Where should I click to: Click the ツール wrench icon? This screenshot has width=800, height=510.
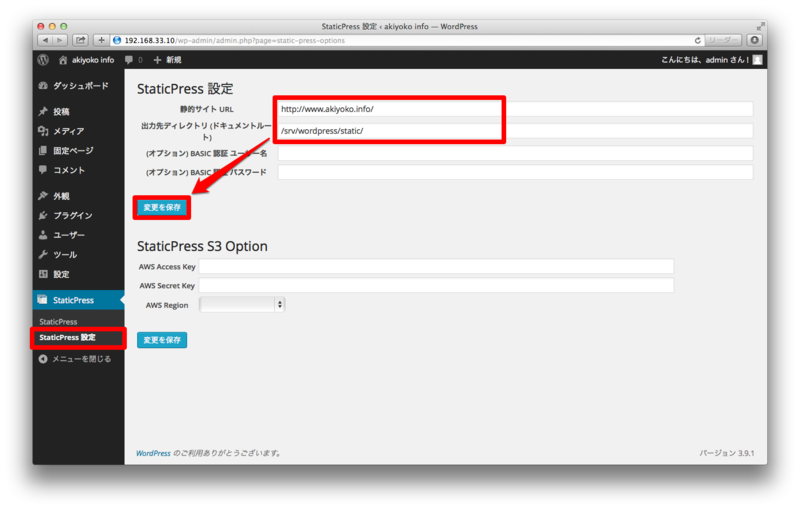[x=43, y=254]
